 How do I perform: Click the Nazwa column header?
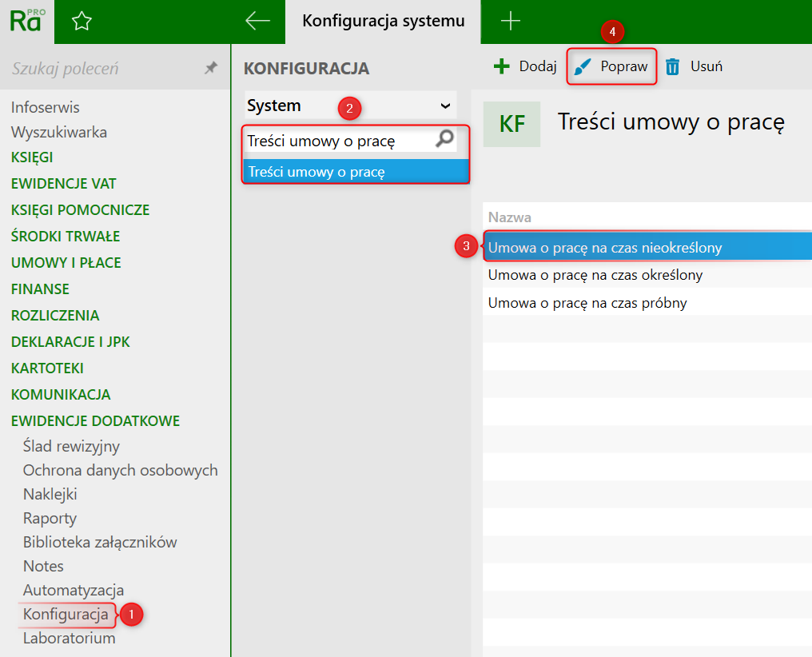(x=510, y=217)
